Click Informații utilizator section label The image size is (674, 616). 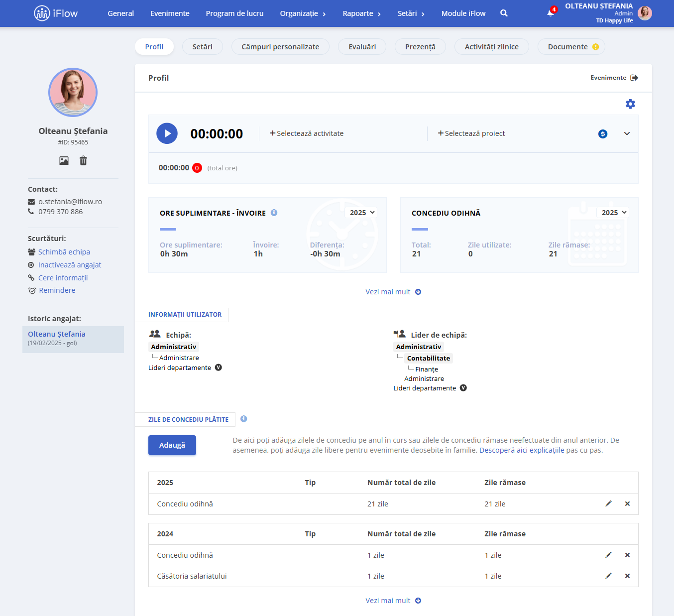(185, 315)
